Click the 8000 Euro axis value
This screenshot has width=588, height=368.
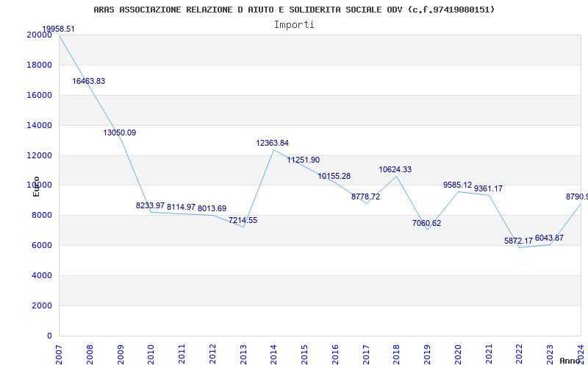(x=42, y=215)
